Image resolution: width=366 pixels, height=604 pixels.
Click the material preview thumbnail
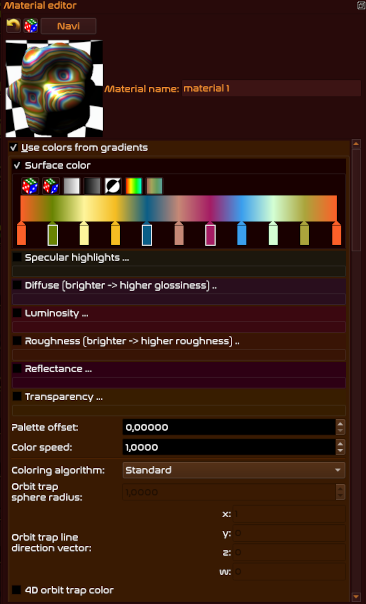point(54,88)
